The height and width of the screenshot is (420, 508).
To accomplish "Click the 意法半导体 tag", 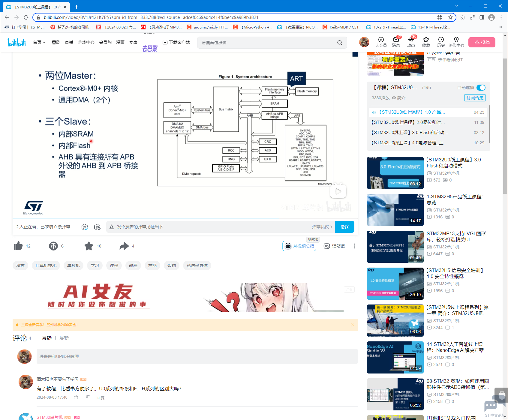I will (x=197, y=265).
